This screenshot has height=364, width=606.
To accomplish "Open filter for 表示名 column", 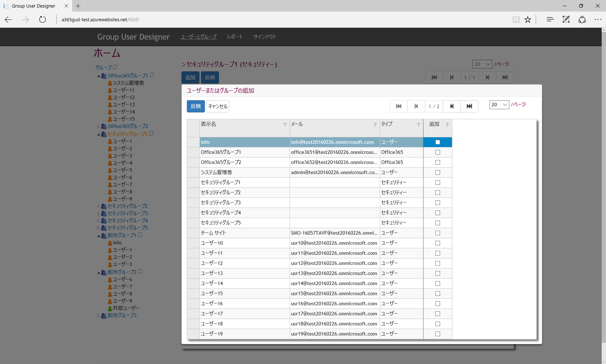I will coord(285,125).
